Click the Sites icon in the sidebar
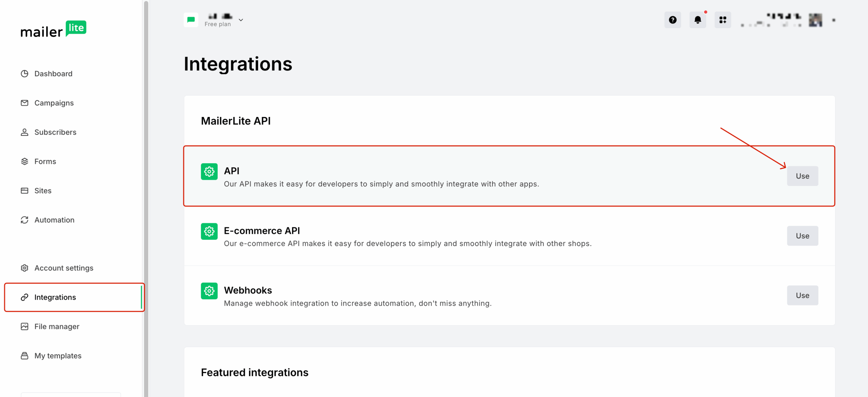Screen dimensions: 868x397 [24, 190]
